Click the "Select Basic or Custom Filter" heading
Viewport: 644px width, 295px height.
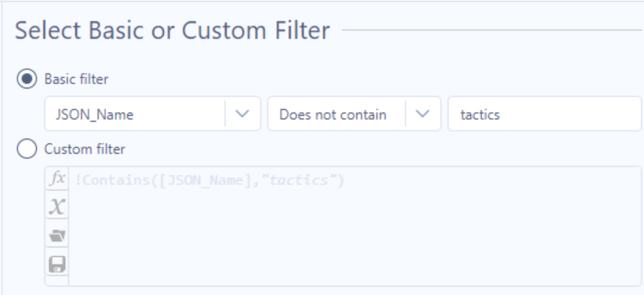172,31
